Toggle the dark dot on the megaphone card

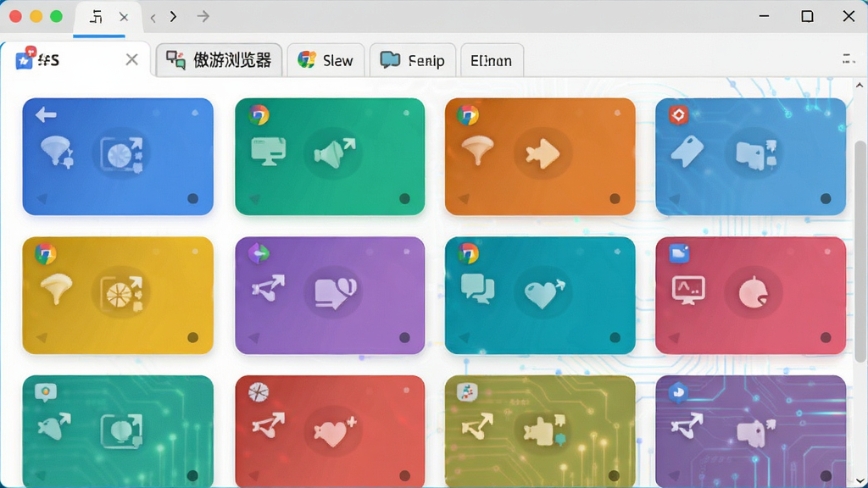[404, 198]
